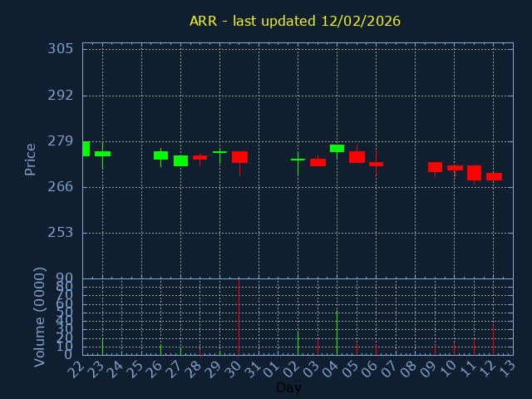This screenshot has height=399, width=532.
Task: Click the x-axis day label 07
Action: (389, 368)
